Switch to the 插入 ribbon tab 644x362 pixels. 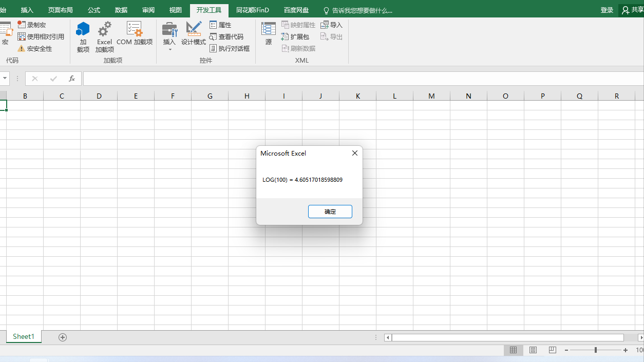pos(27,10)
